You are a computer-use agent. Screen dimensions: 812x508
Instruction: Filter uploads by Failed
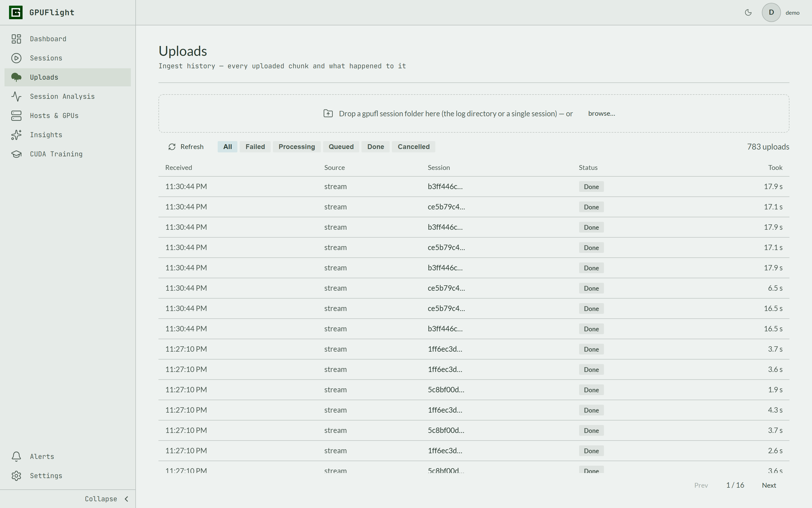coord(255,147)
